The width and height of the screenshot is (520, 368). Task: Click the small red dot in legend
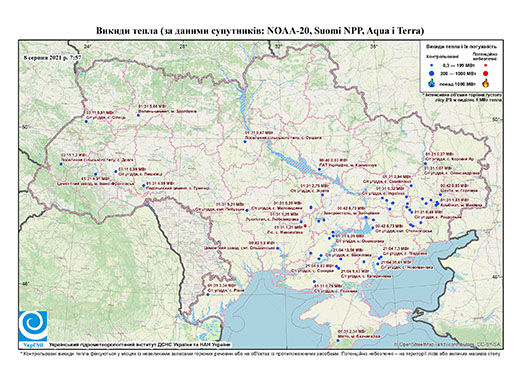(486, 65)
